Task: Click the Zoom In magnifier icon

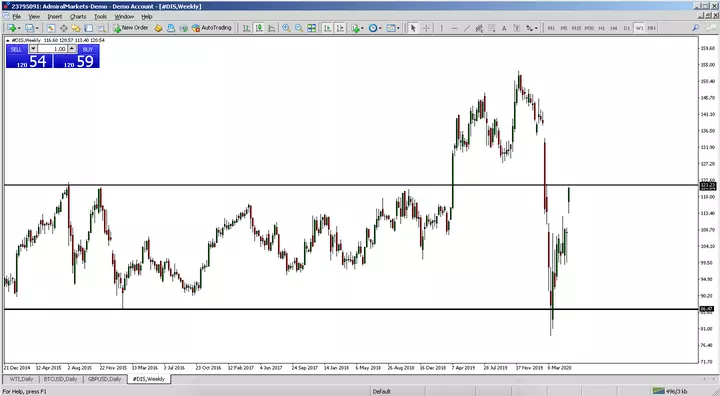Action: pos(286,28)
